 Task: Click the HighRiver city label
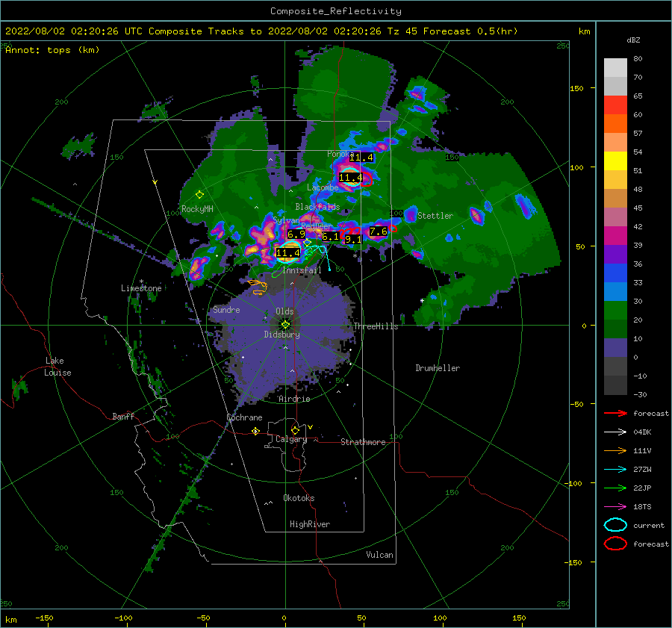[310, 524]
